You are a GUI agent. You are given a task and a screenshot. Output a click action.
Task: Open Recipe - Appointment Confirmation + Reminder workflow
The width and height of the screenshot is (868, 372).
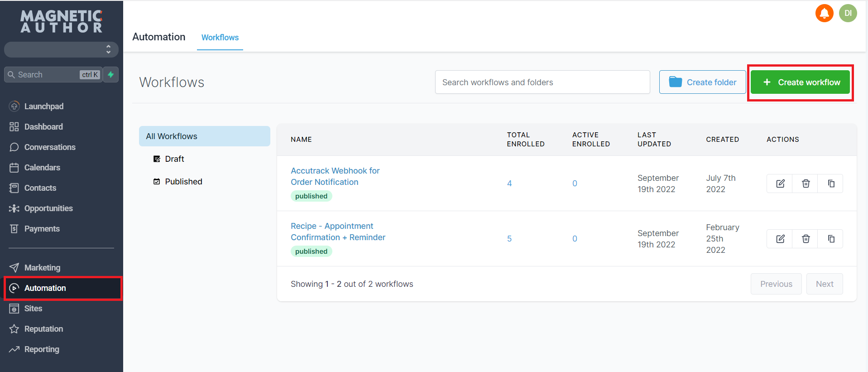[338, 232]
